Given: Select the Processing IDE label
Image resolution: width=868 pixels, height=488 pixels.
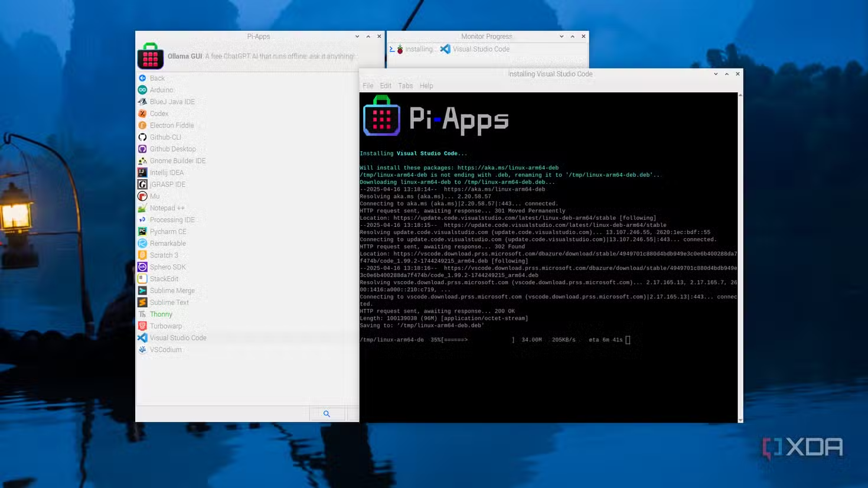Looking at the screenshot, I should pos(172,220).
